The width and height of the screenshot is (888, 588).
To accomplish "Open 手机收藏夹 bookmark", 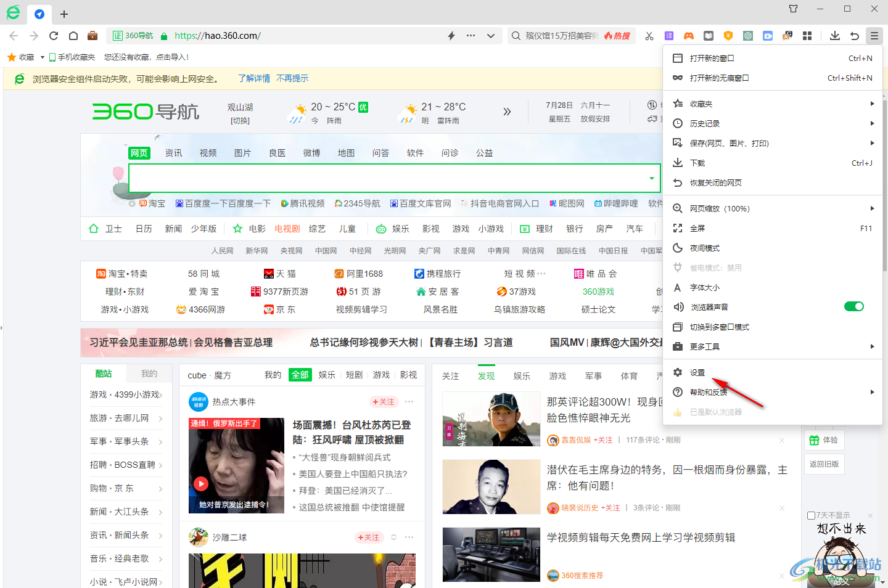I will 72,57.
